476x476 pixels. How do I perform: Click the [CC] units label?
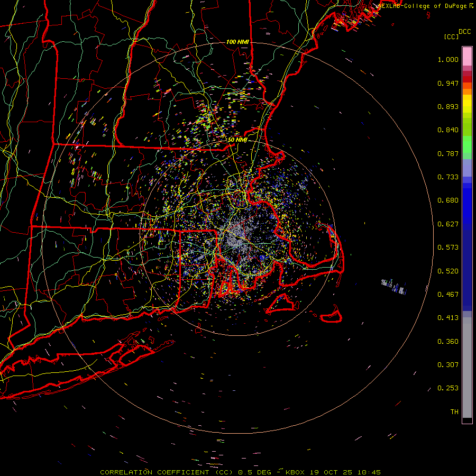pyautogui.click(x=452, y=36)
